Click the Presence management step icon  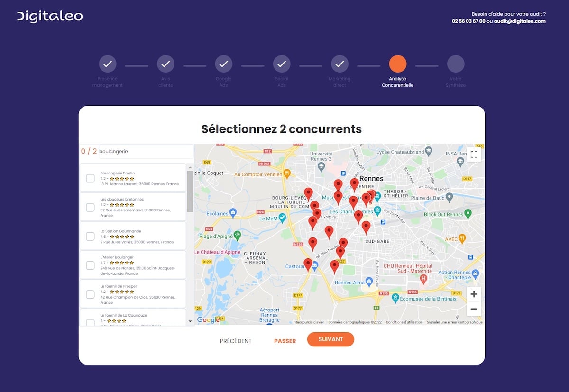(x=108, y=64)
